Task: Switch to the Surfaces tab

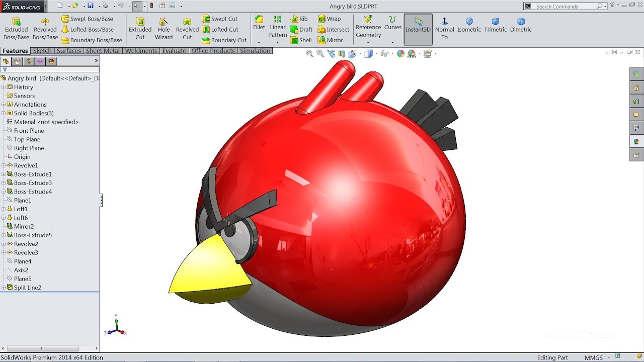Action: (69, 51)
